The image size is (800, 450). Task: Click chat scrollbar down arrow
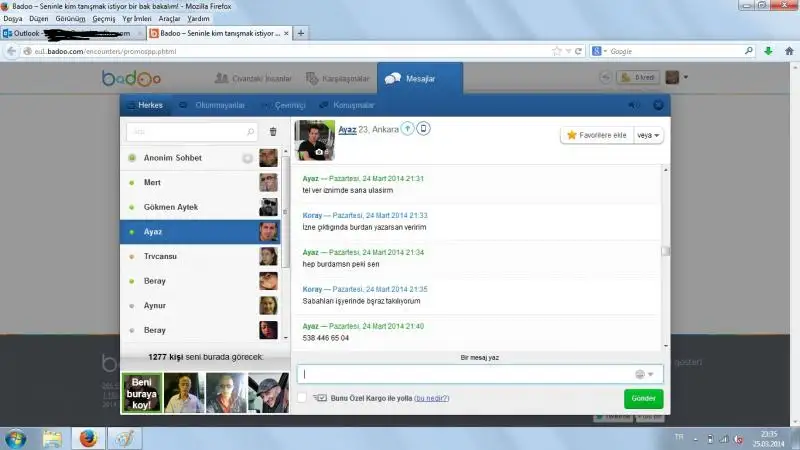(x=666, y=346)
